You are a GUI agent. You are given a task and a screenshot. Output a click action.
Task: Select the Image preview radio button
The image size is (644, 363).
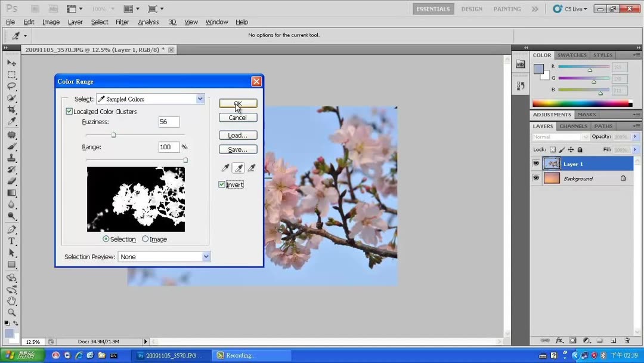pyautogui.click(x=145, y=238)
